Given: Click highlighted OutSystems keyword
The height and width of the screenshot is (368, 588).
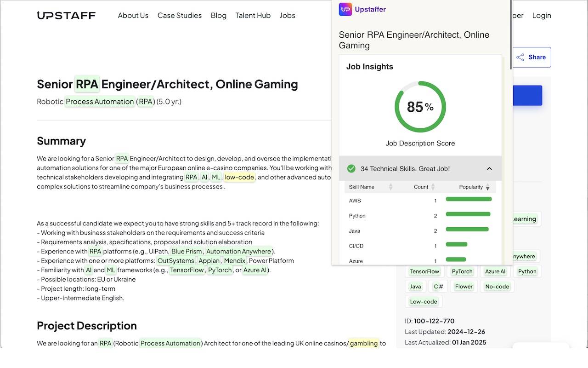Looking at the screenshot, I should (176, 260).
